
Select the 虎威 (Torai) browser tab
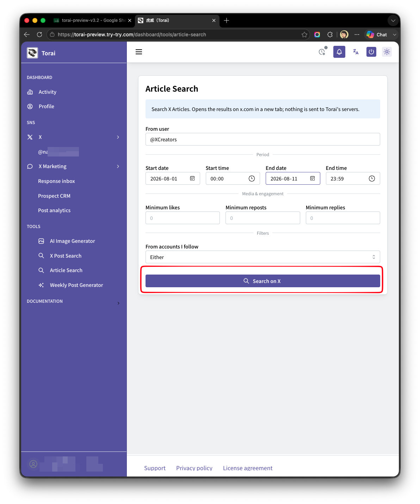click(176, 20)
